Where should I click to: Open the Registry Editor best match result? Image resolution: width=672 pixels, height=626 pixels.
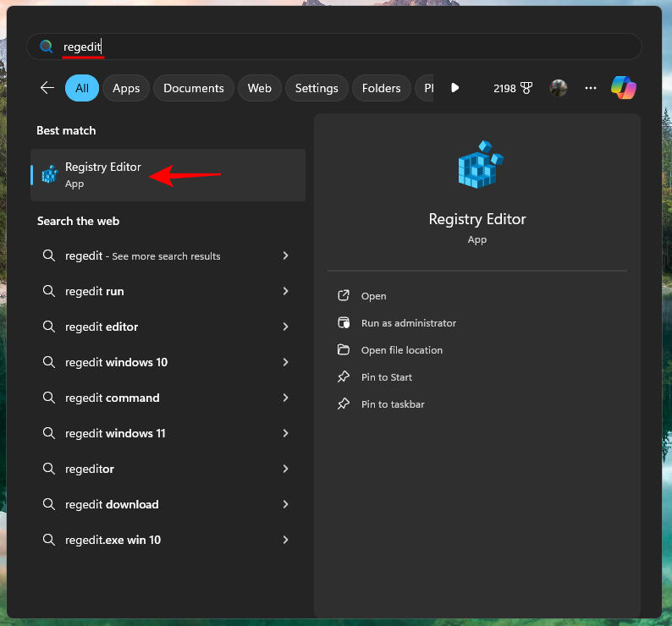pyautogui.click(x=168, y=175)
